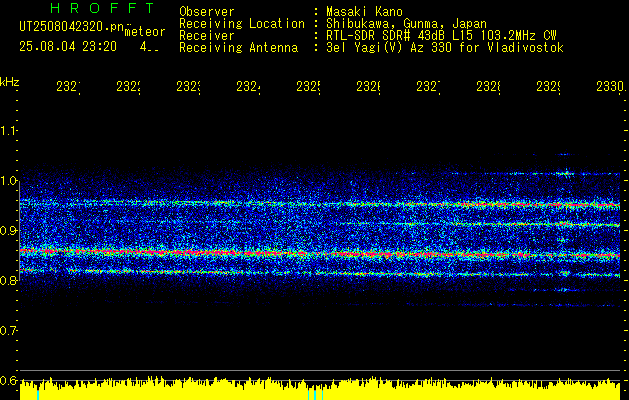Click the 2323 time marker
This screenshot has width=629, height=400.
[x=188, y=87]
